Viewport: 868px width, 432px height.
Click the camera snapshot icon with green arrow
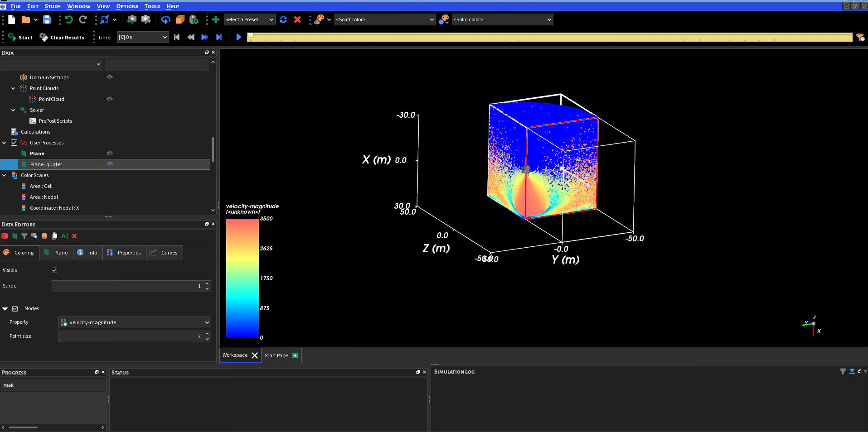point(132,19)
